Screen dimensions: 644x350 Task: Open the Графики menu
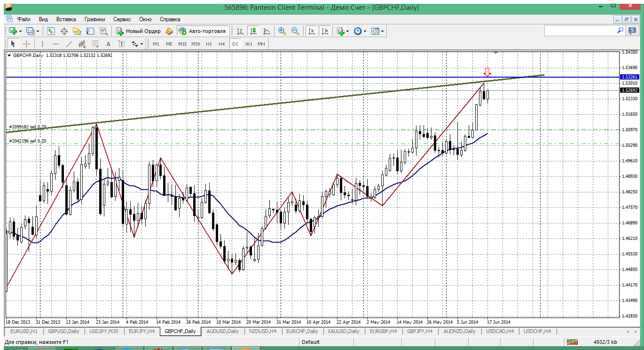point(94,19)
